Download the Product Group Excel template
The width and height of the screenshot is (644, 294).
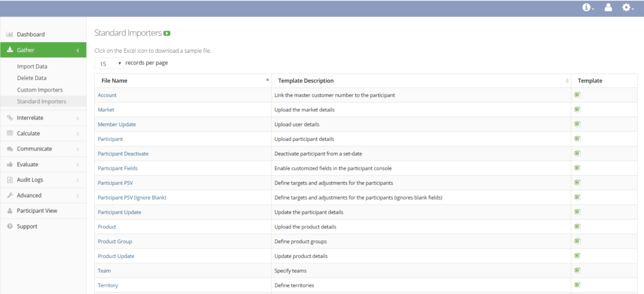coord(577,241)
